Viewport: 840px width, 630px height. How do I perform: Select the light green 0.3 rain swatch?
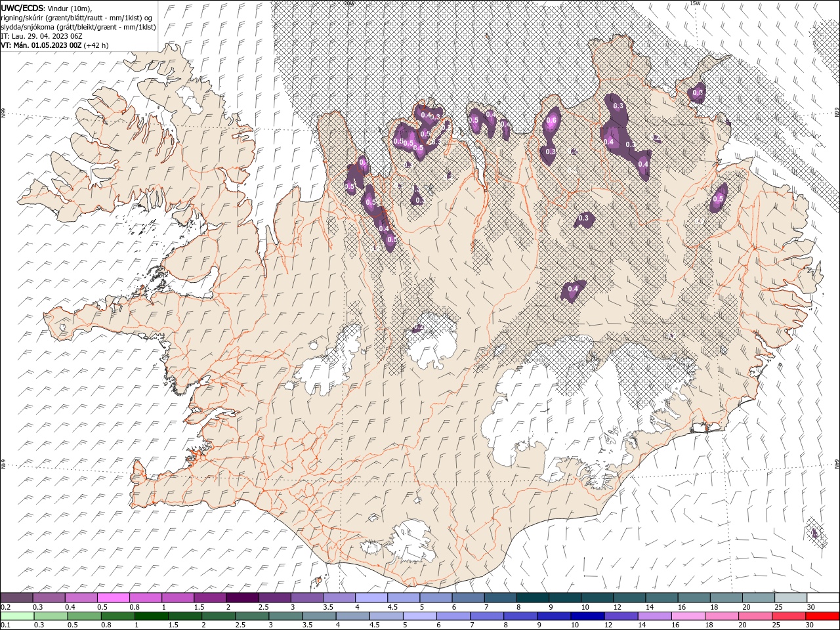(51, 616)
